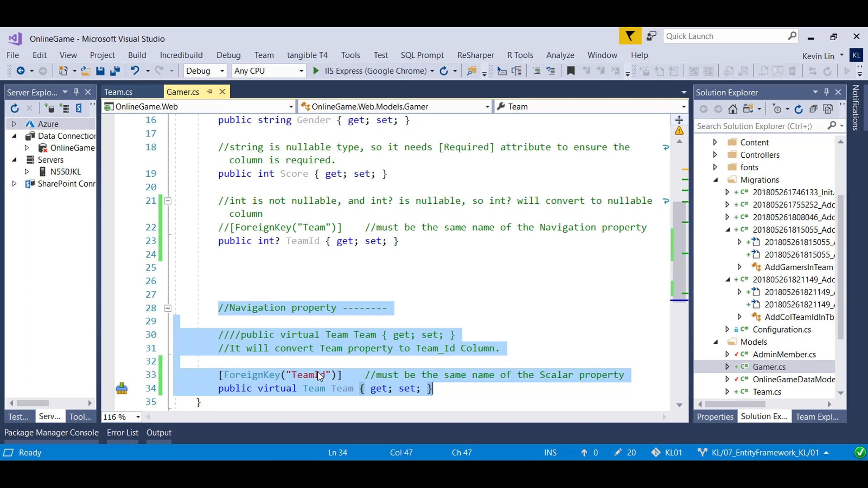868x488 pixels.
Task: Click the Save All toolbar icon
Action: [115, 71]
